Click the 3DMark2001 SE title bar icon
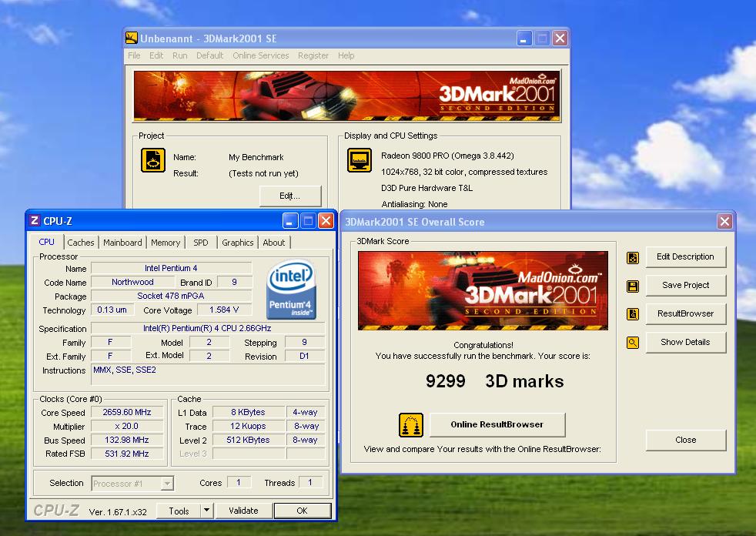The width and height of the screenshot is (756, 536). [131, 38]
